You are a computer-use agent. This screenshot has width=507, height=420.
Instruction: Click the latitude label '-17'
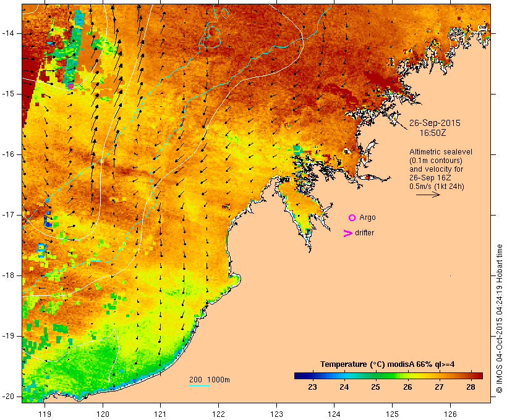tap(7, 215)
